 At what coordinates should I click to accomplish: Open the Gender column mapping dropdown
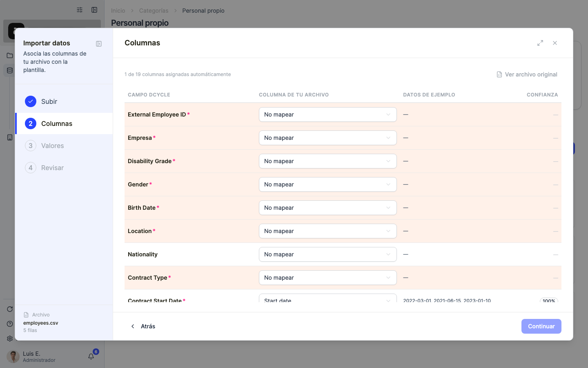click(x=328, y=184)
